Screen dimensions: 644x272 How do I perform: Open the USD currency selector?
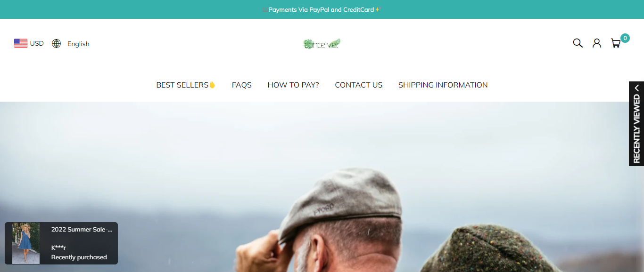29,43
